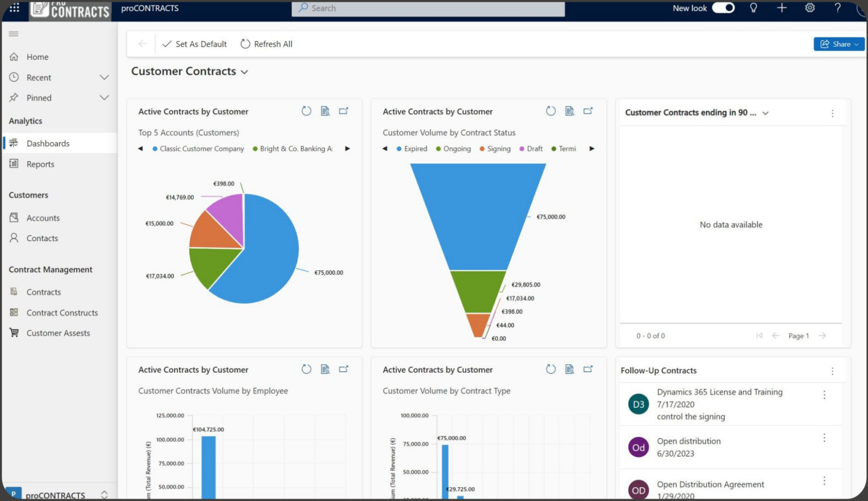Open Dashboards in the sidebar

pyautogui.click(x=59, y=143)
